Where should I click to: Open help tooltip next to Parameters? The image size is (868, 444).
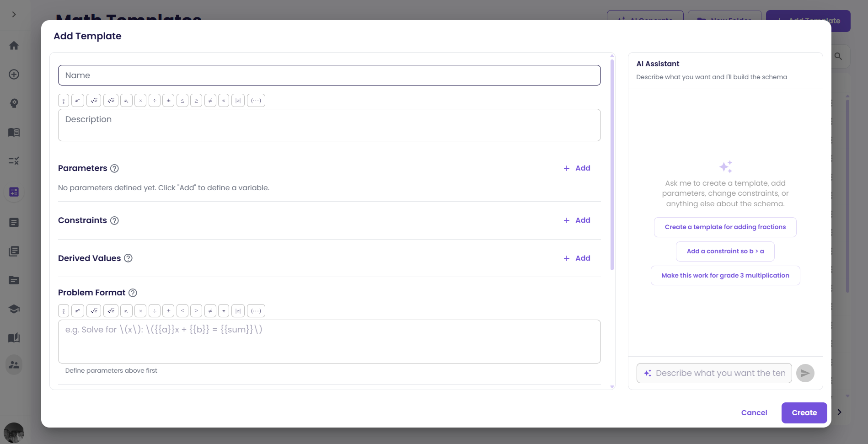point(115,168)
